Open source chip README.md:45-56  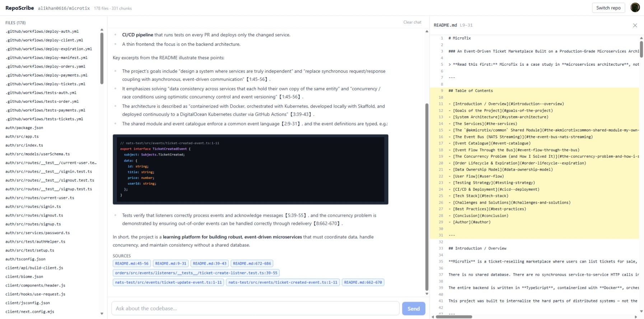132,263
